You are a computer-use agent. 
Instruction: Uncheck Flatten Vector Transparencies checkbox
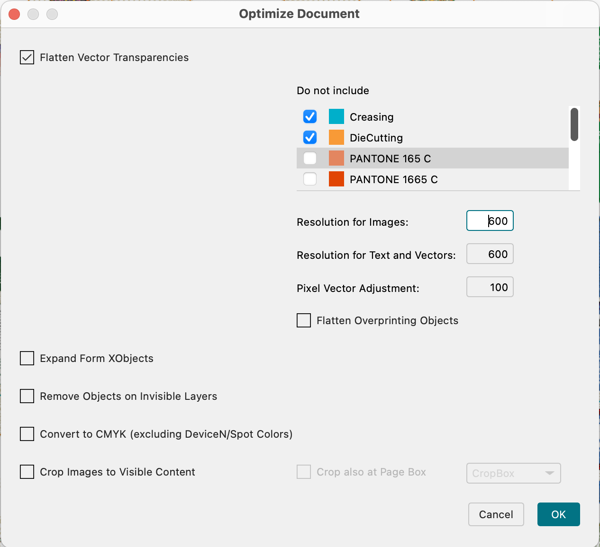point(27,58)
